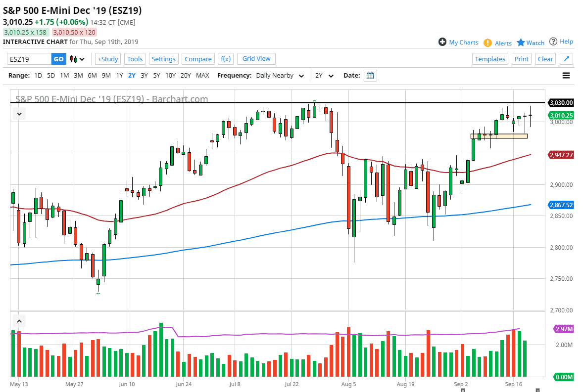
Task: Select the 6M range option
Action: (92, 76)
